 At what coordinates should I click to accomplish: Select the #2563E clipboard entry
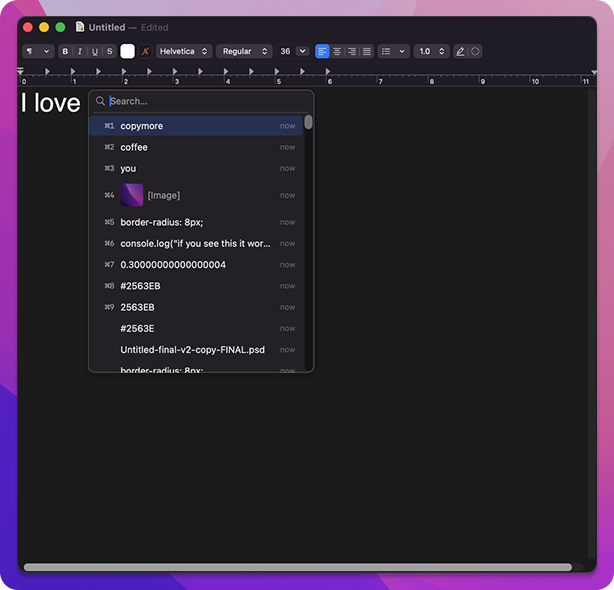(x=196, y=328)
